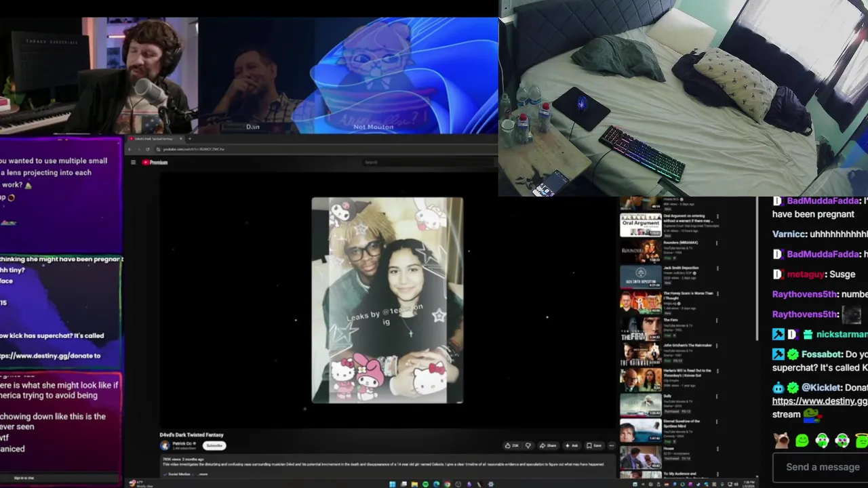Open options menu for The Rainmaker
Viewport: 868px width, 488px height.
(717, 346)
